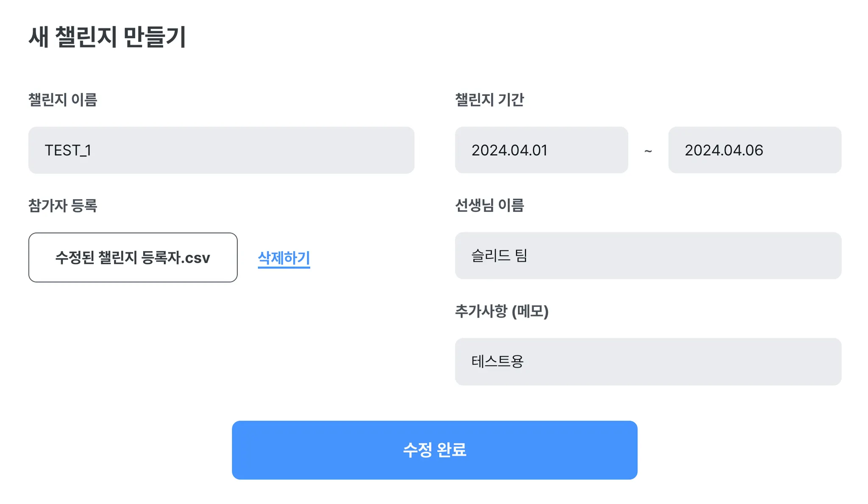This screenshot has width=868, height=504.
Task: Click the 챌린지 기간 label
Action: (x=490, y=100)
